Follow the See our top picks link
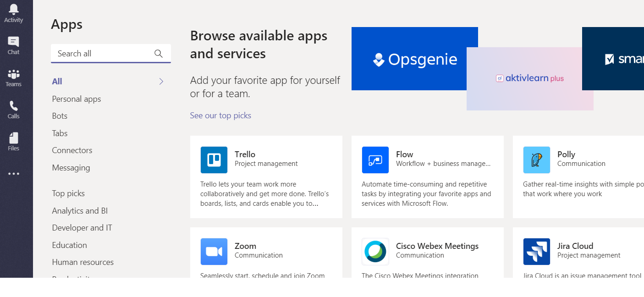 (x=220, y=115)
